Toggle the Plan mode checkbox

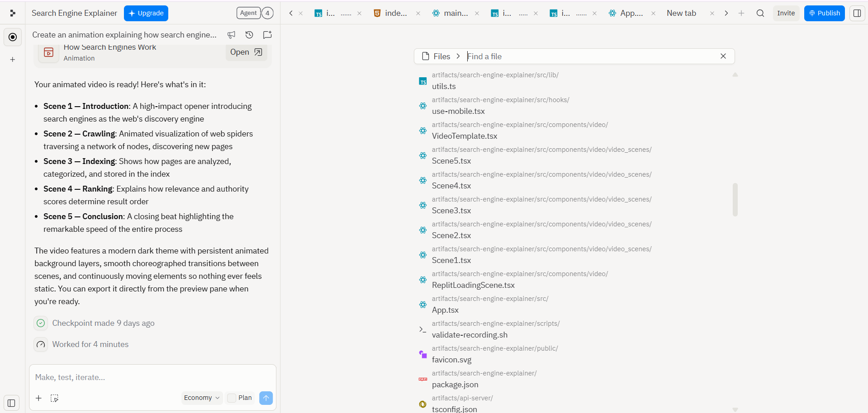point(232,398)
